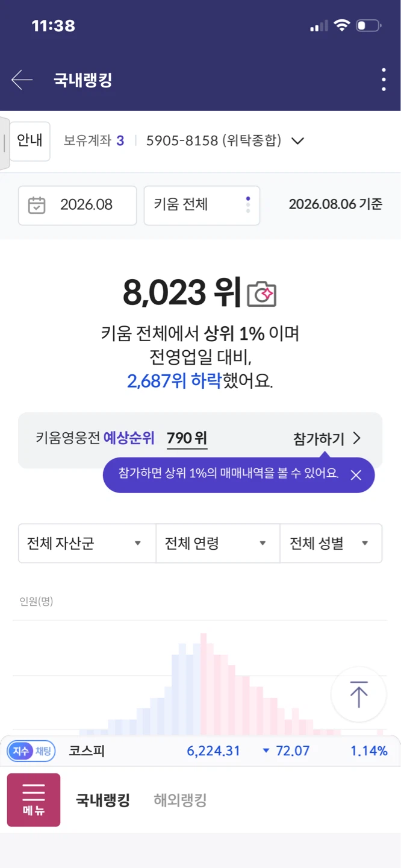401x868 pixels.
Task: Pull out the left side drawer handle
Action: pyautogui.click(x=4, y=143)
